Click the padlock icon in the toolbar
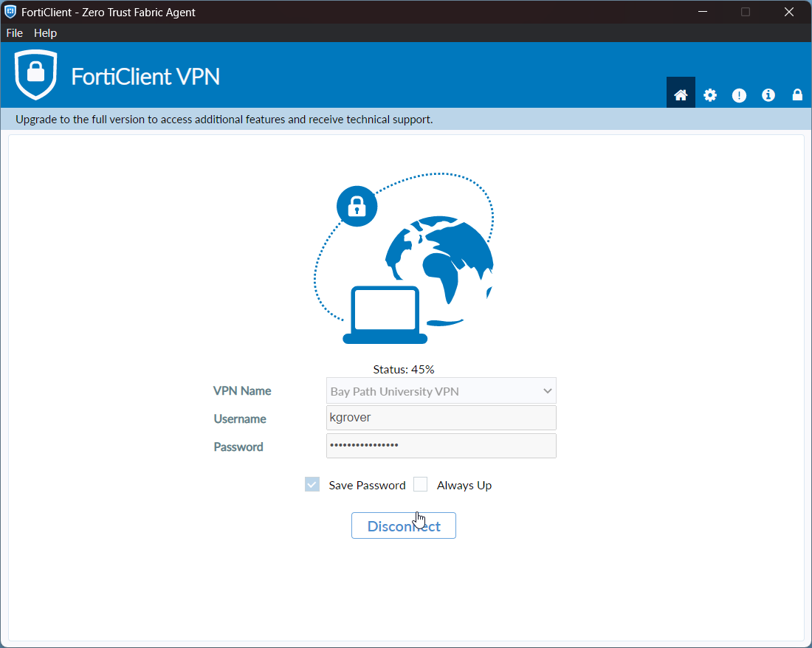Screen dimensions: 812x648 pos(797,94)
